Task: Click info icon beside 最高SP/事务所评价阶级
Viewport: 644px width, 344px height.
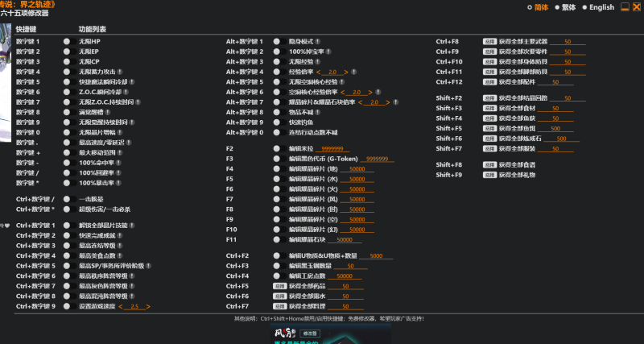Action: click(x=148, y=266)
